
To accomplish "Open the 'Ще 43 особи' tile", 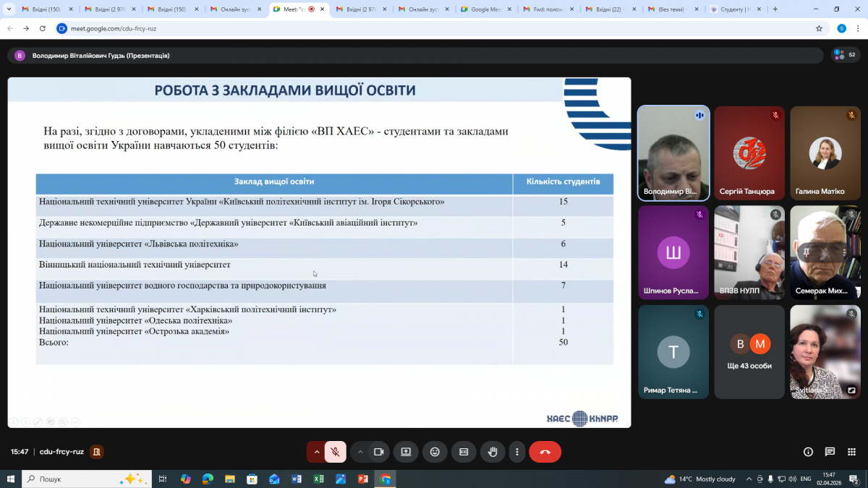I will (x=749, y=352).
